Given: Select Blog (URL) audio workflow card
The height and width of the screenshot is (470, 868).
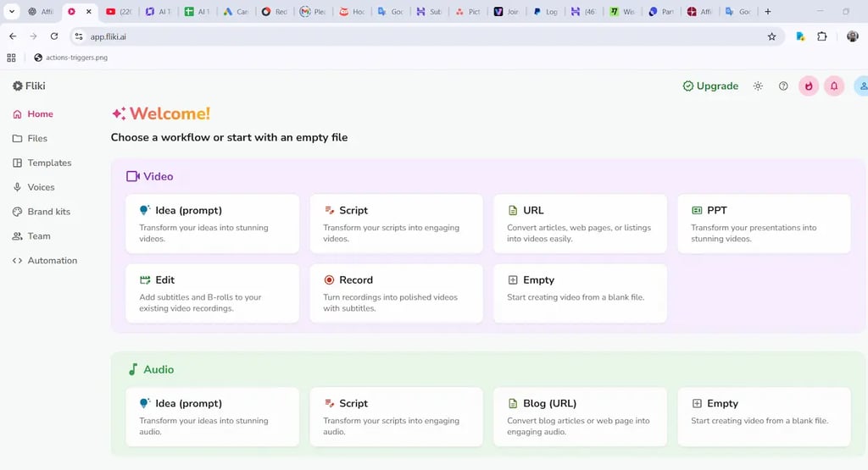Looking at the screenshot, I should coord(580,417).
